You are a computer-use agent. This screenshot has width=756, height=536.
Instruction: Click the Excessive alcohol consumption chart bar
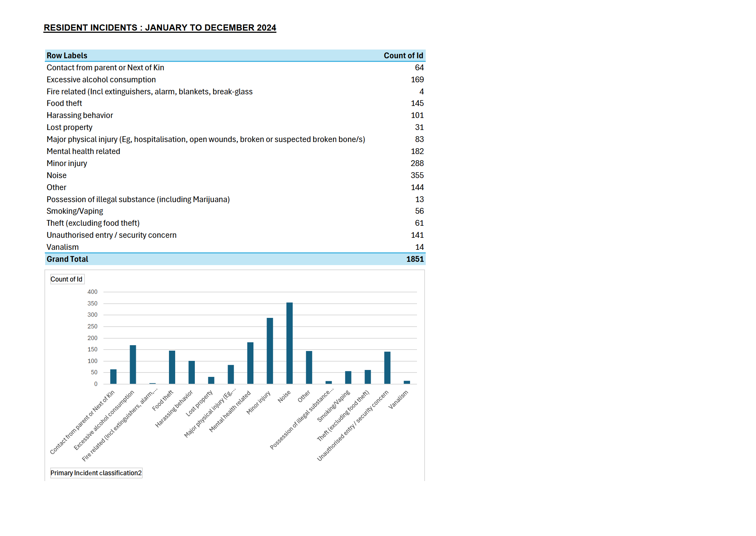[133, 364]
